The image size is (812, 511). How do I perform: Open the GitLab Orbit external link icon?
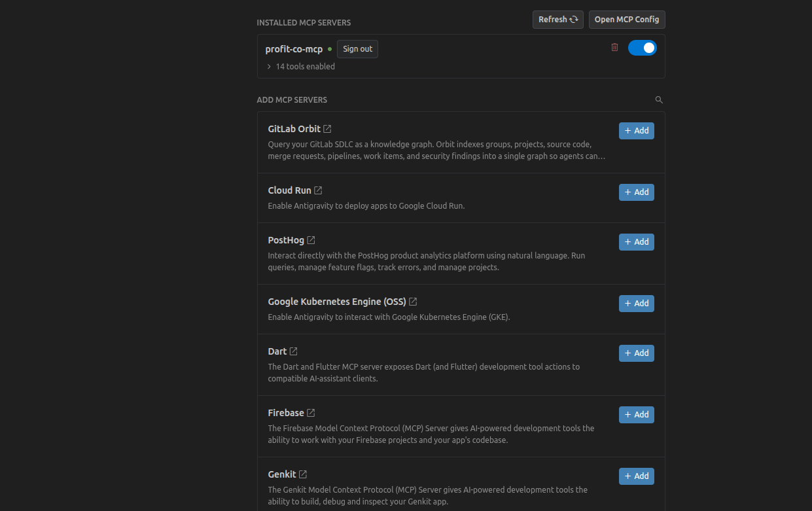coord(327,129)
